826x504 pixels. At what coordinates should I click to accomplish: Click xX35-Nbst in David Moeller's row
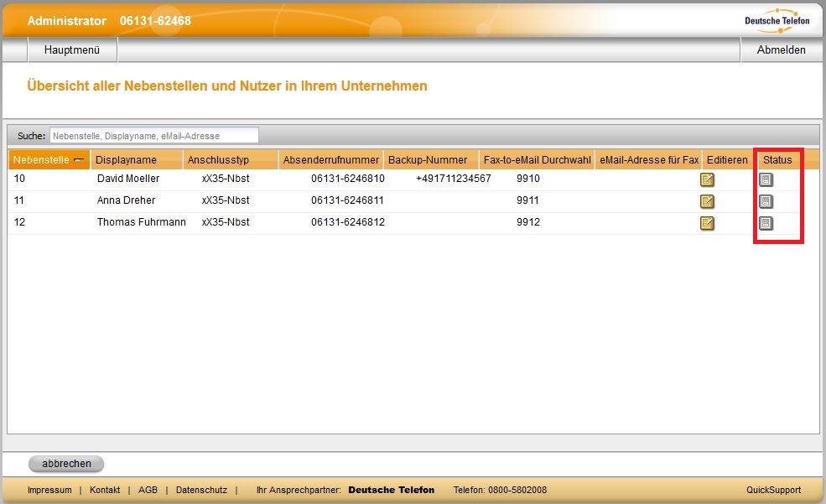[x=226, y=179]
